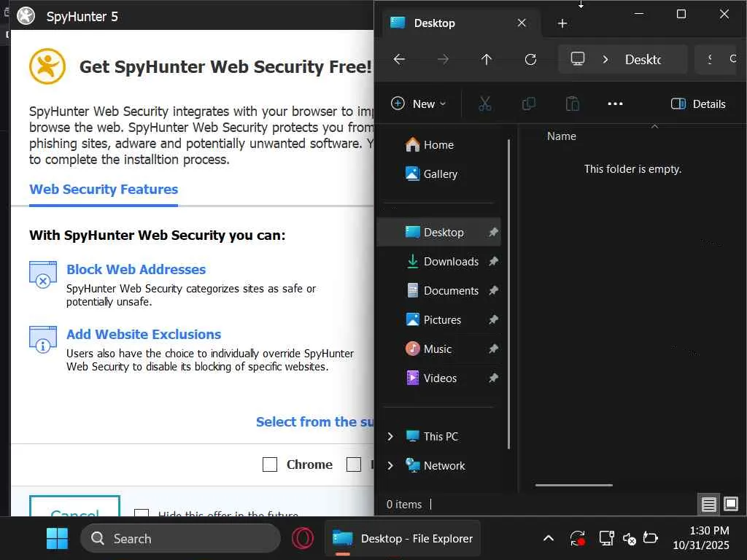
Task: Click the muted volume tray icon
Action: tap(629, 539)
